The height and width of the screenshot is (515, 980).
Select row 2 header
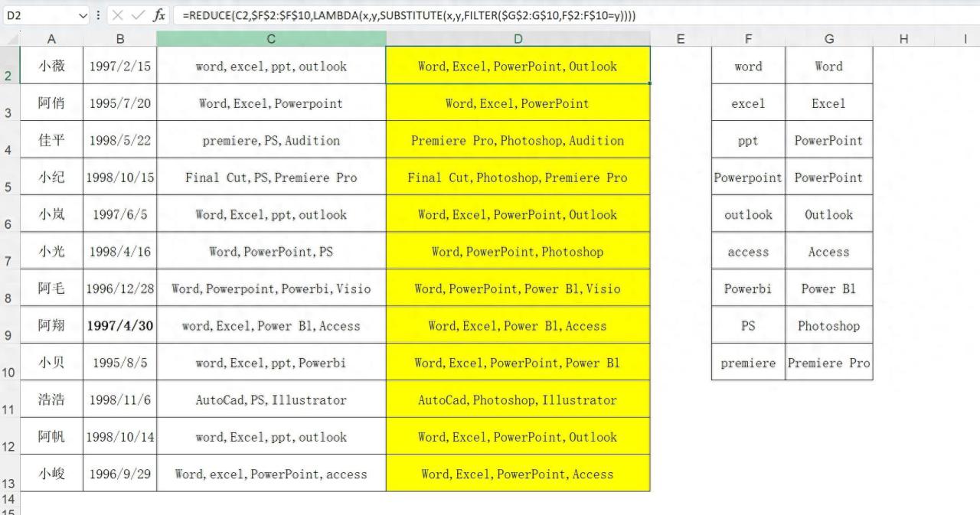[x=9, y=66]
